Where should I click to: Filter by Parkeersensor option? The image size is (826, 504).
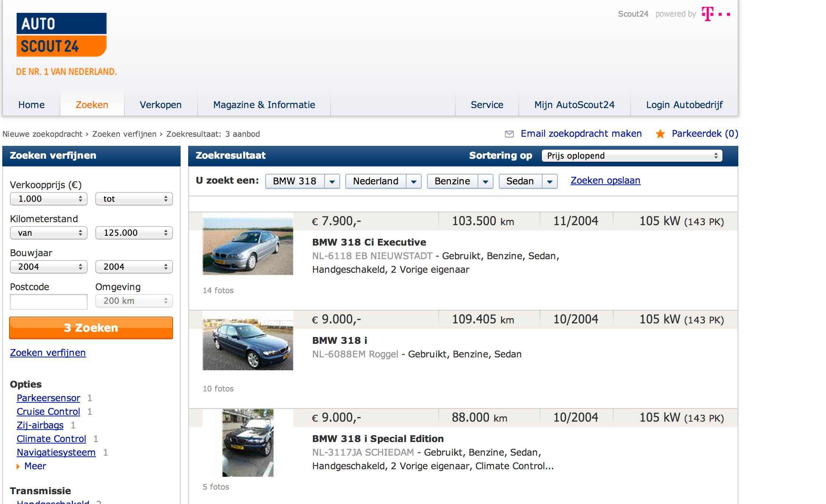tap(48, 398)
